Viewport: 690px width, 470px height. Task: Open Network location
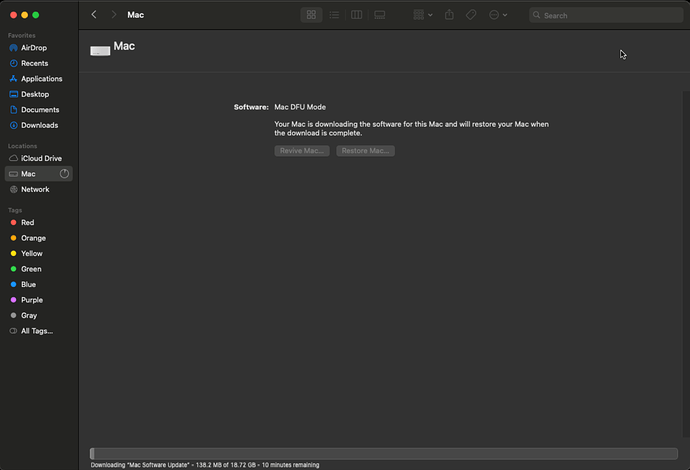click(x=39, y=190)
